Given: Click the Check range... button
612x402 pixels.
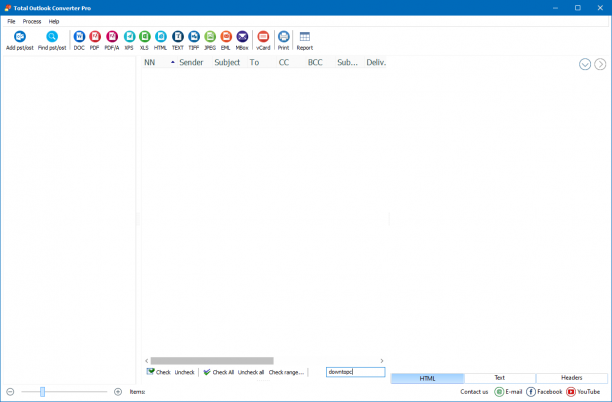Looking at the screenshot, I should pos(286,372).
